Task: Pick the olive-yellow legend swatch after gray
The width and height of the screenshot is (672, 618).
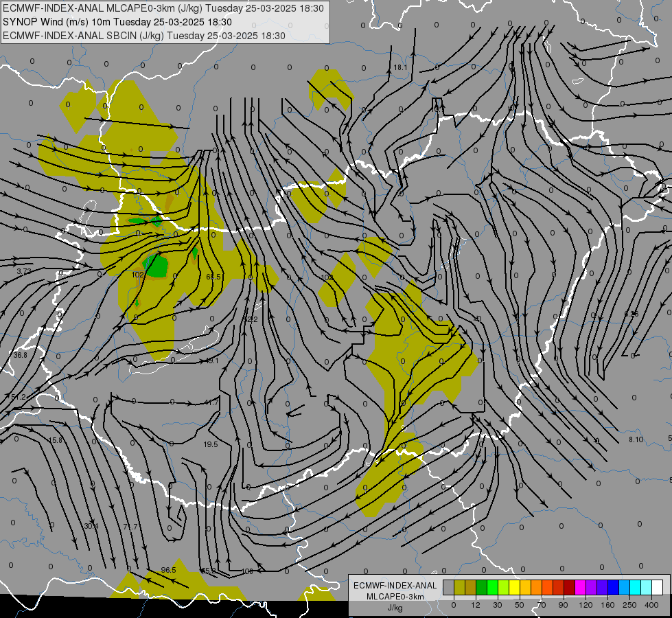Action: pos(459,587)
